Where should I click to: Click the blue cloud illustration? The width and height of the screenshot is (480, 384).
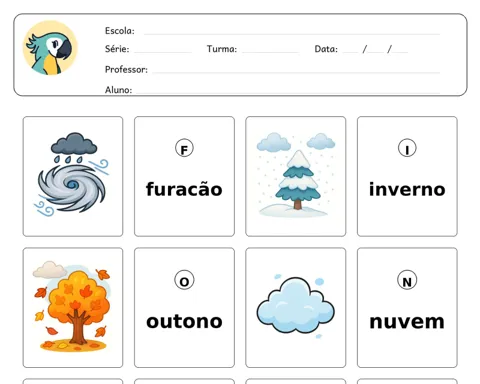[x=295, y=305]
